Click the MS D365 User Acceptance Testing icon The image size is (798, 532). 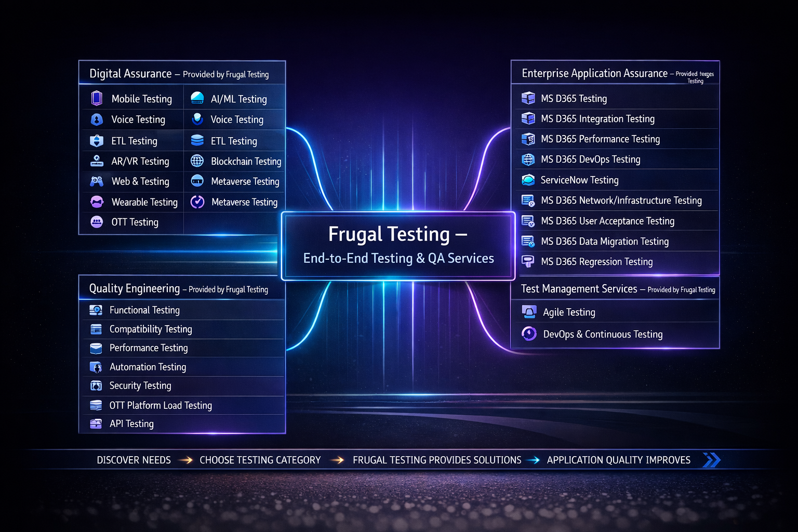tap(528, 221)
